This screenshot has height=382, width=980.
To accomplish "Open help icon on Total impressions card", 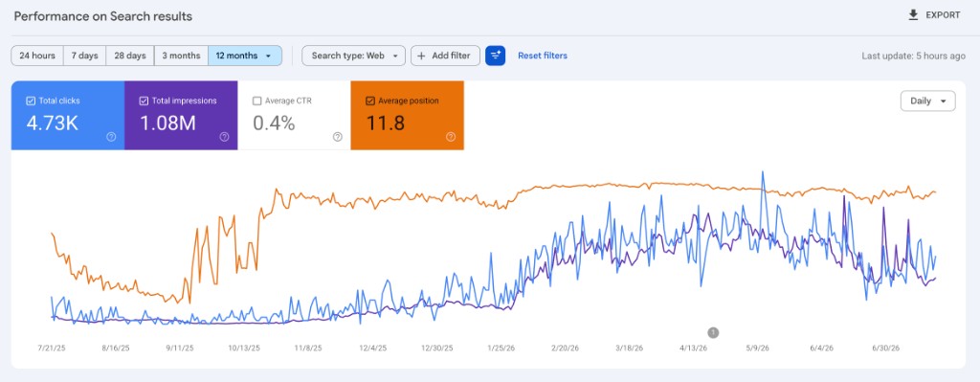I will tap(224, 137).
